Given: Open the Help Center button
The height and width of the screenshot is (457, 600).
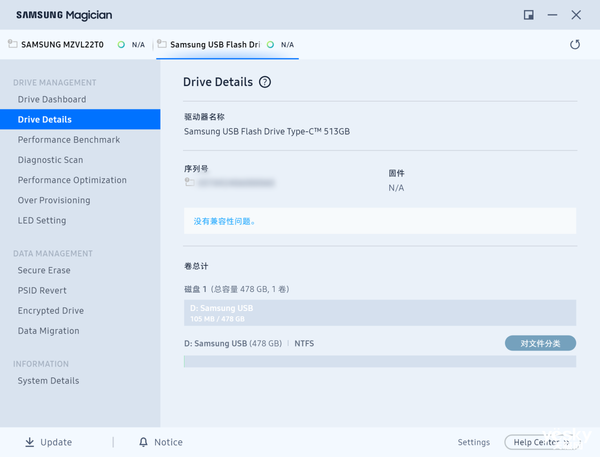Looking at the screenshot, I should tap(540, 442).
